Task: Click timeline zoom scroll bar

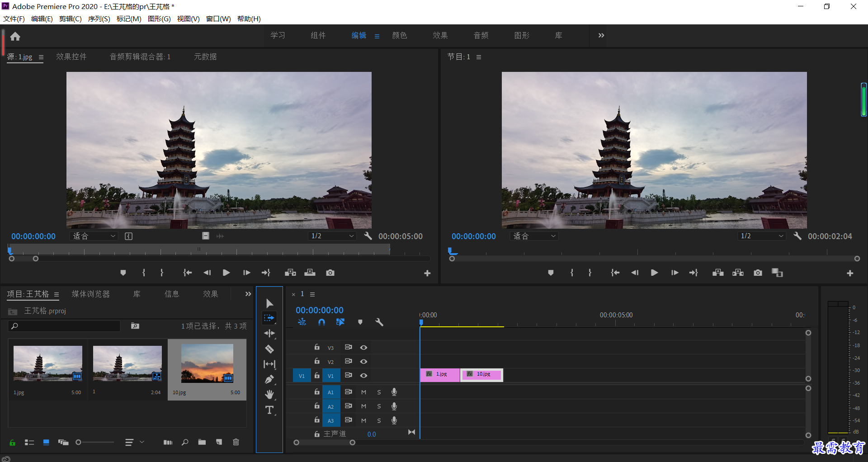Action: coord(324,443)
